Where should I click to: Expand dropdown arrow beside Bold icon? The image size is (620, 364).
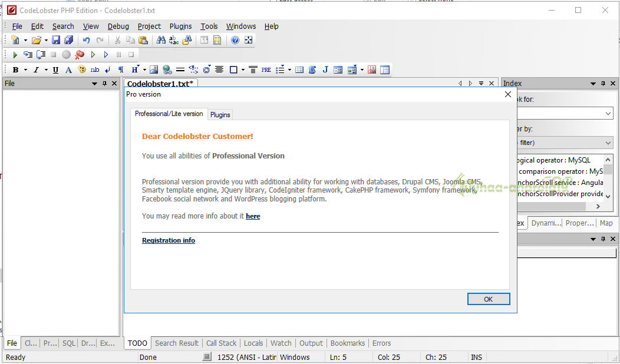(25, 70)
